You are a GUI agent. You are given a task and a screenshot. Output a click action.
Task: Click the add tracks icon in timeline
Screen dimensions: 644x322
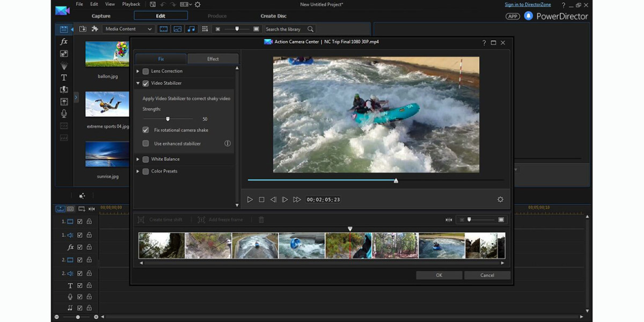click(82, 209)
